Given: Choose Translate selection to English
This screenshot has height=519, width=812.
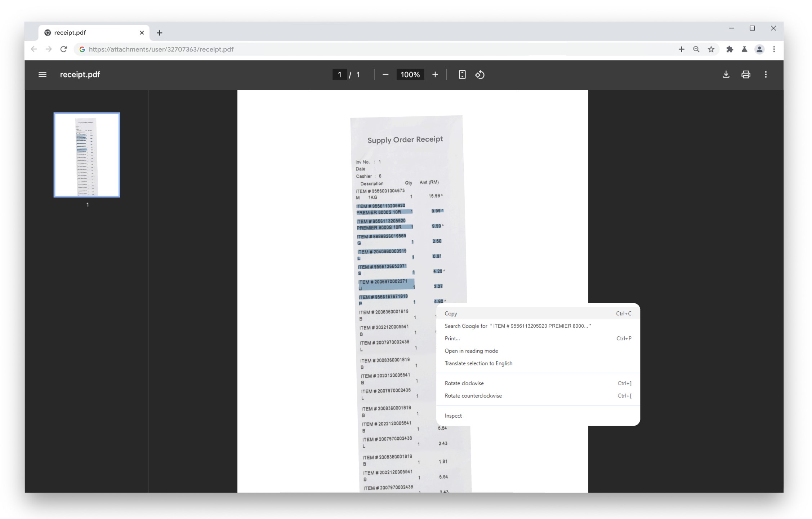Looking at the screenshot, I should tap(478, 363).
